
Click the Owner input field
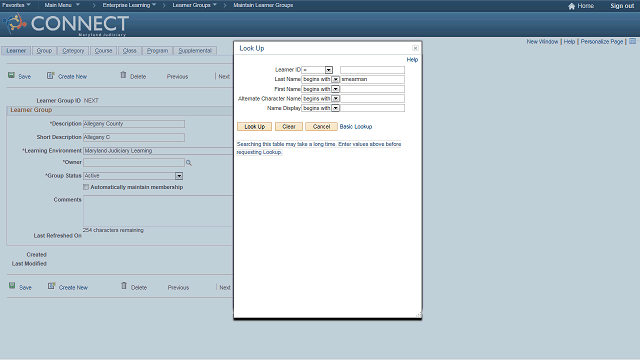pos(134,162)
